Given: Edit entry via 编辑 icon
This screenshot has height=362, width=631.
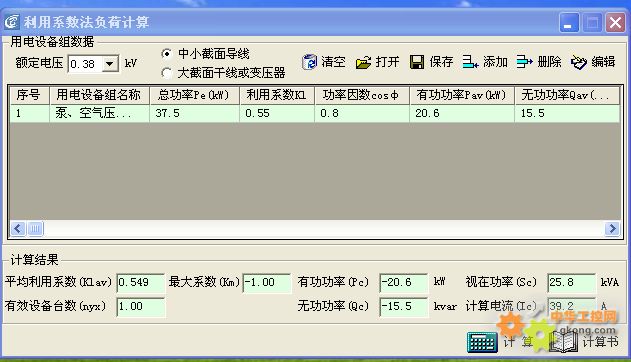Looking at the screenshot, I should 579,62.
